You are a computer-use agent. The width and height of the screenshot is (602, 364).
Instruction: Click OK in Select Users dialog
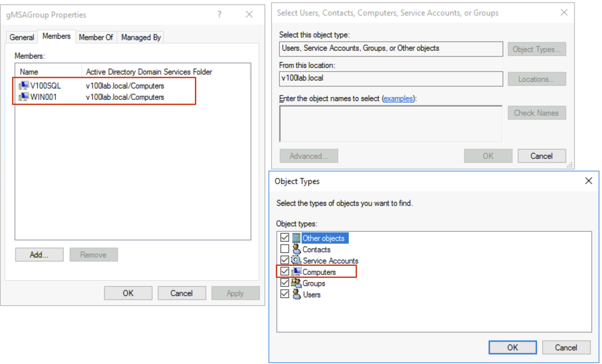[488, 156]
